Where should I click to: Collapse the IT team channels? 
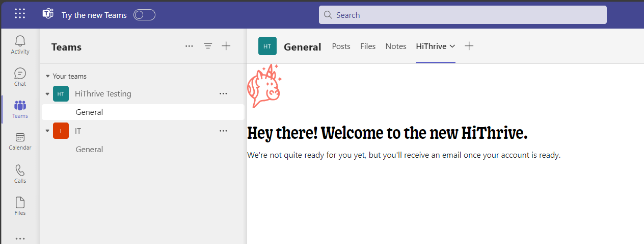(x=47, y=131)
